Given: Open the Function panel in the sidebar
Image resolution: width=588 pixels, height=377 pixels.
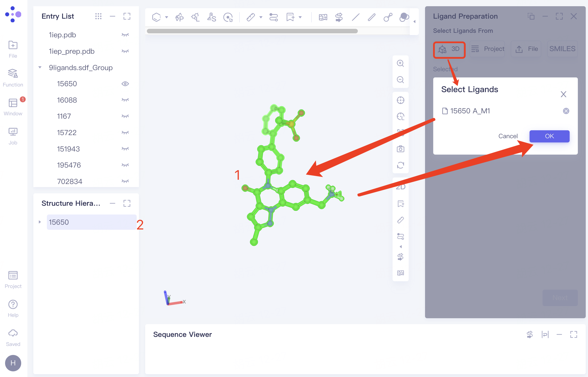Looking at the screenshot, I should (13, 77).
